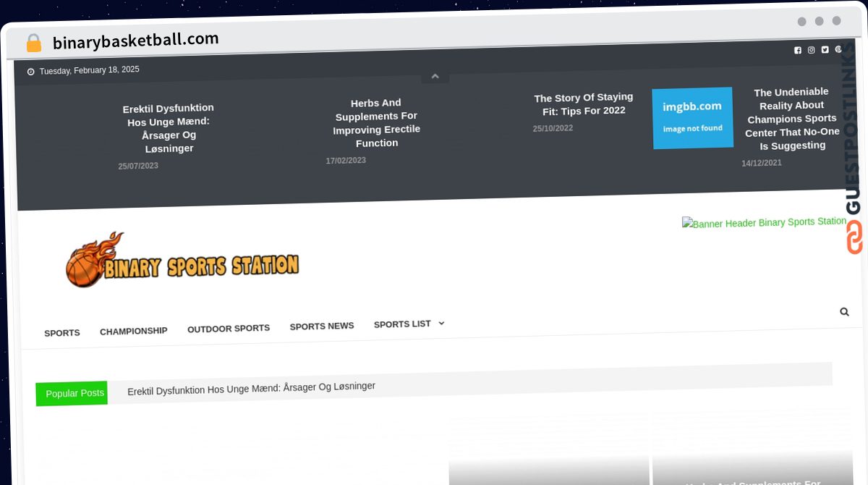Screen dimensions: 868x485
Task: Open 'The Undeniable Reality About Champions Sports Center' article
Action: (792, 119)
